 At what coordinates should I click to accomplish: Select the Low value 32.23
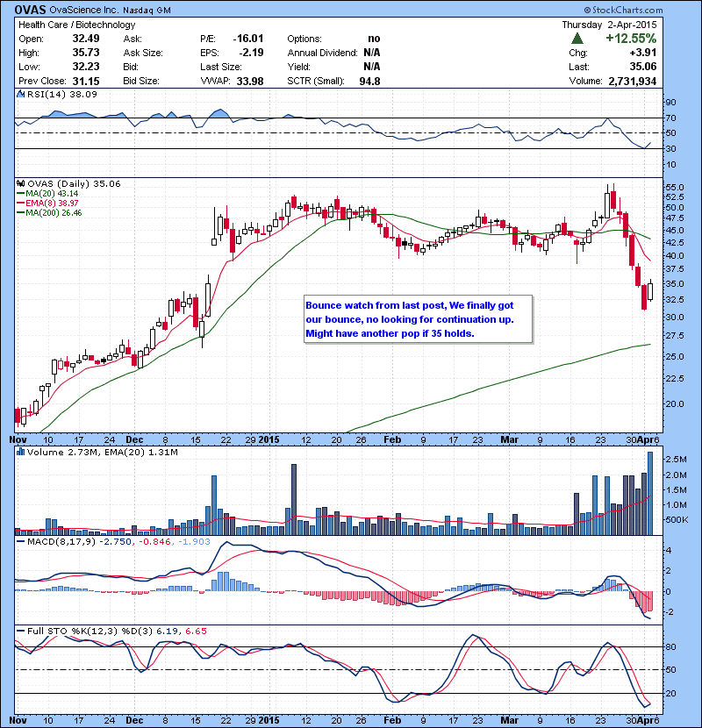pos(86,67)
